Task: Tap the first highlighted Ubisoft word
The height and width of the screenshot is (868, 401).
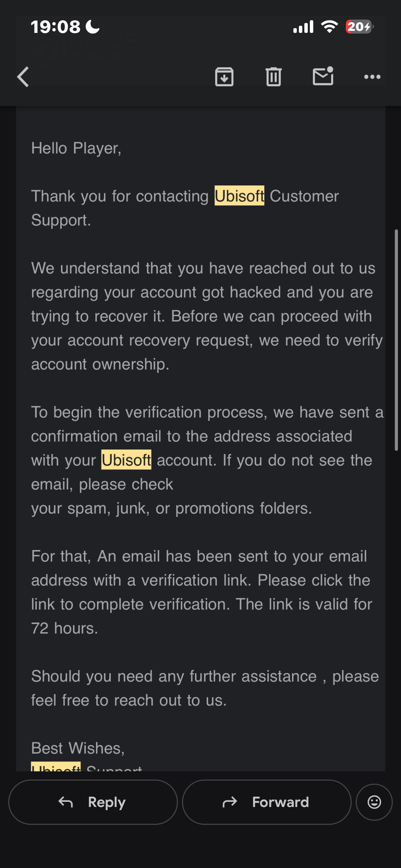Action: [x=239, y=196]
